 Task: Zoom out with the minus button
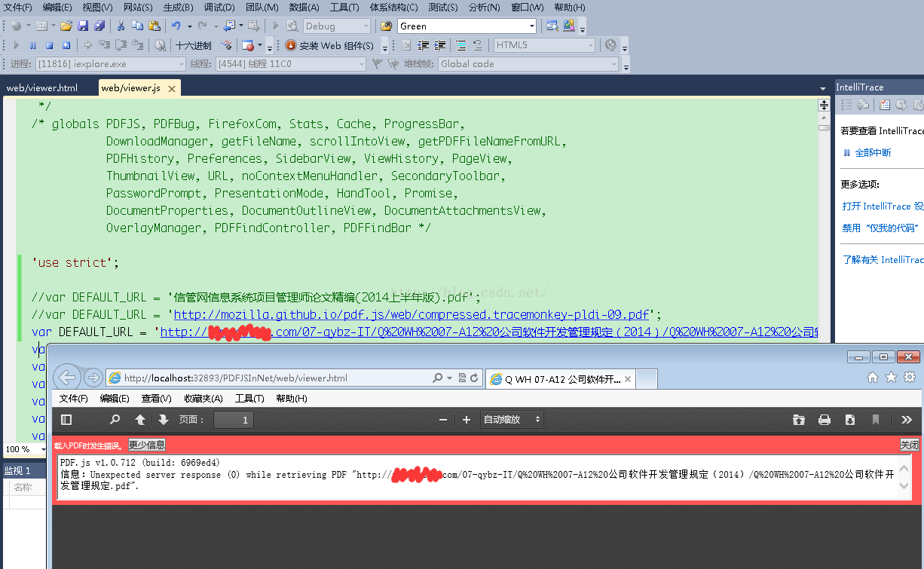point(443,420)
